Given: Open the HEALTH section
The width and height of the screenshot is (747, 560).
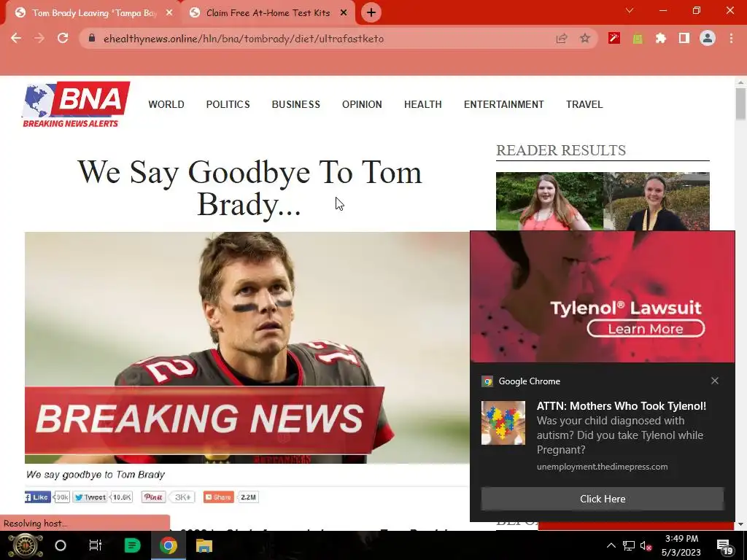Looking at the screenshot, I should (423, 104).
